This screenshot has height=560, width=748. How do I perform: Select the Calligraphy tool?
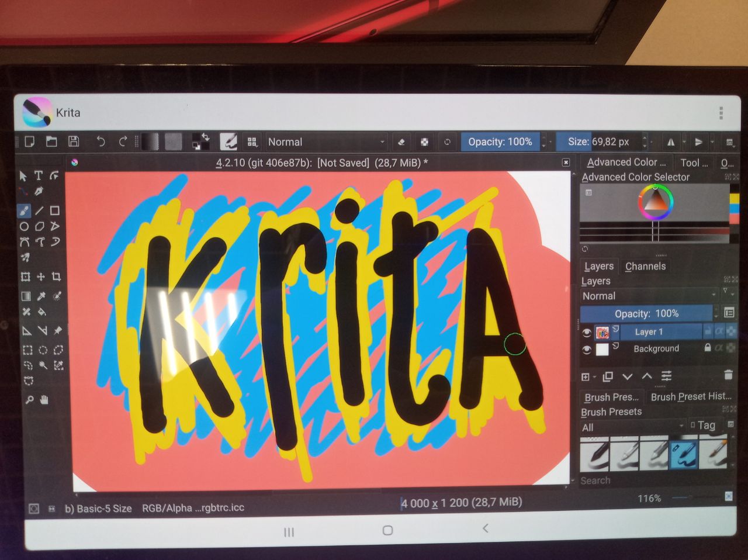point(39,191)
